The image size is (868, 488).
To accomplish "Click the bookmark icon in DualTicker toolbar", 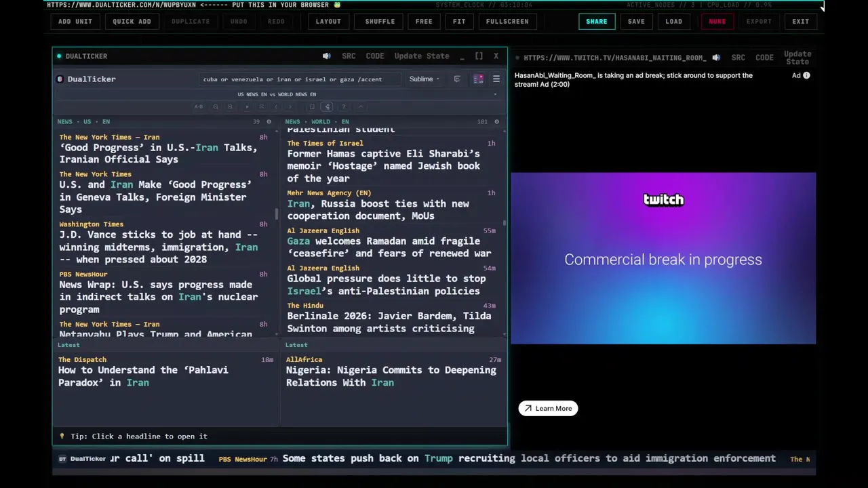I will coord(312,106).
